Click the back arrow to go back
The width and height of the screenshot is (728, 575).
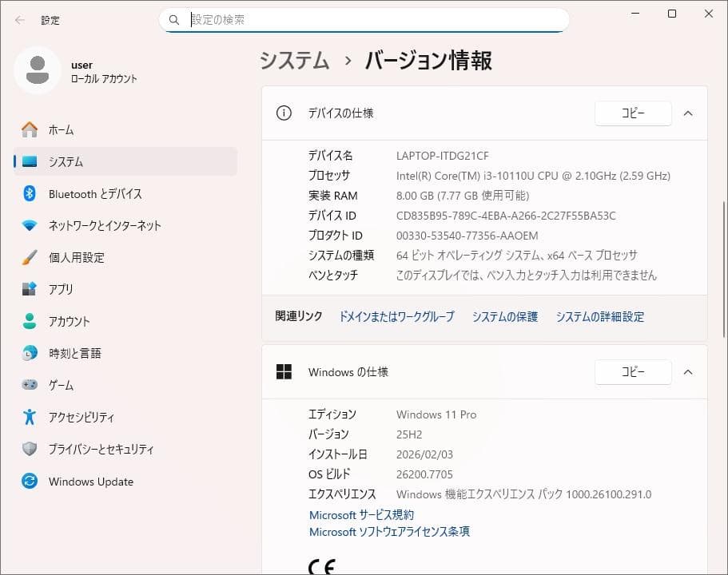point(18,20)
